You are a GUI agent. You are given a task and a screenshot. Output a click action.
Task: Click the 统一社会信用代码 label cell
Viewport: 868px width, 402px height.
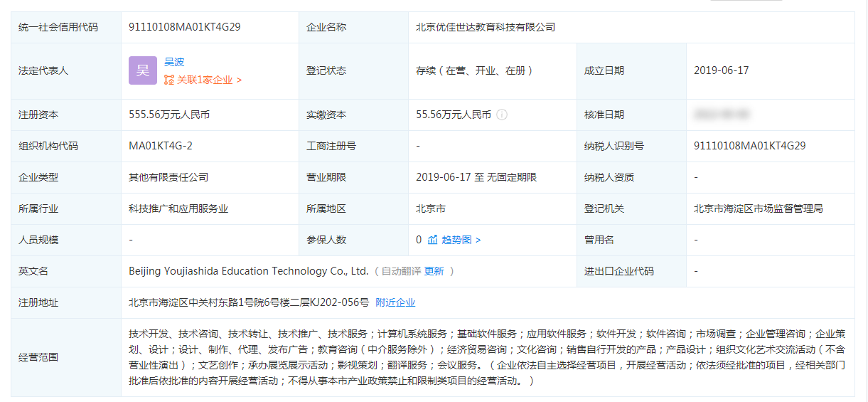pos(66,27)
